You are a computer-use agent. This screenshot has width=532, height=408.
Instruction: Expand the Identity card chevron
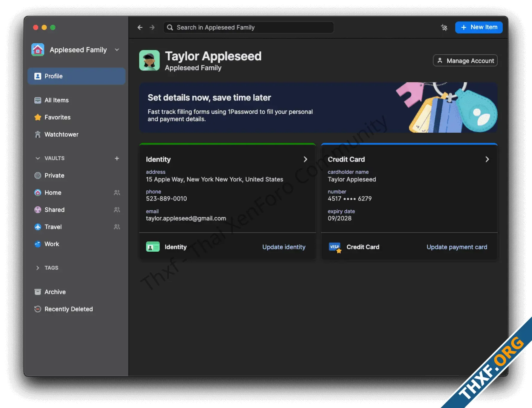tap(305, 159)
